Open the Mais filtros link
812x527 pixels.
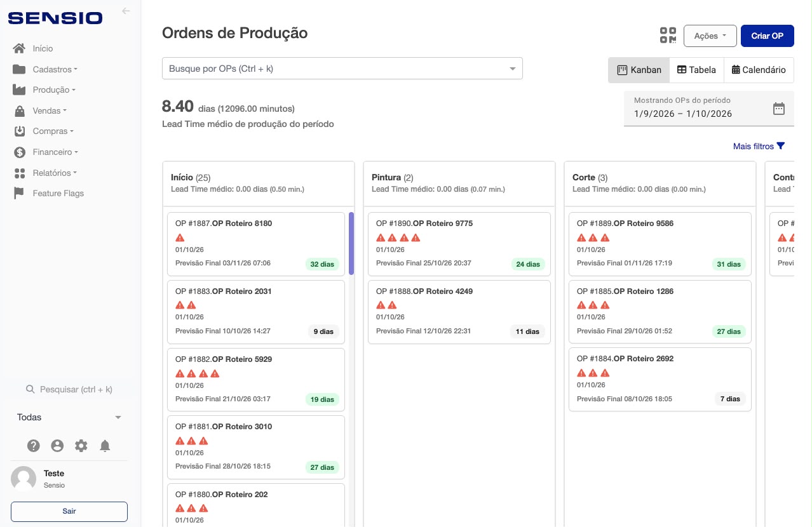pyautogui.click(x=759, y=146)
